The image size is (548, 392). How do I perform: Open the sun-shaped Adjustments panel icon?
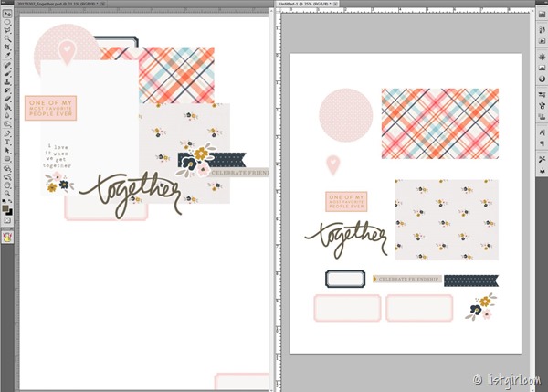point(542,57)
